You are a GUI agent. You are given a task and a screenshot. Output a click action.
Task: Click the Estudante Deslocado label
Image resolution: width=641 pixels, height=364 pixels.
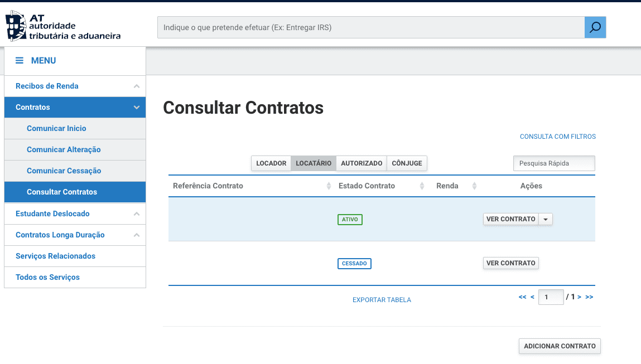click(52, 213)
